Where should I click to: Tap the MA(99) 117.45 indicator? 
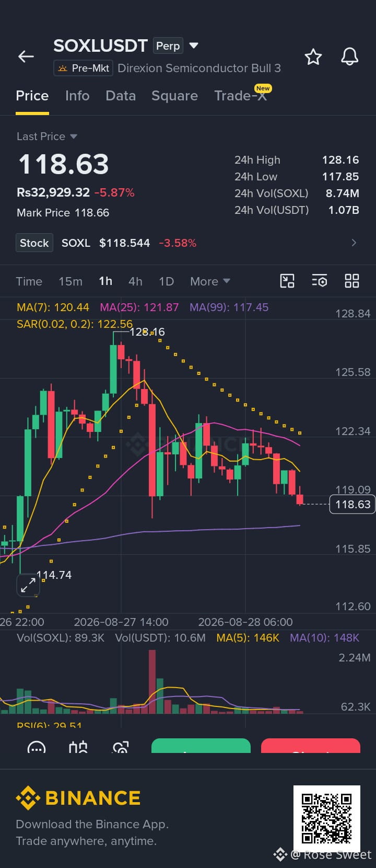tap(229, 307)
